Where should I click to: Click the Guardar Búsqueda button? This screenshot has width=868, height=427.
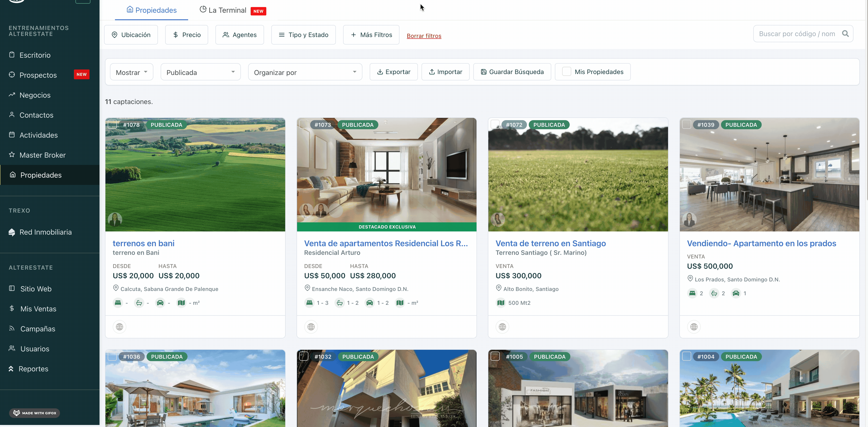click(512, 72)
